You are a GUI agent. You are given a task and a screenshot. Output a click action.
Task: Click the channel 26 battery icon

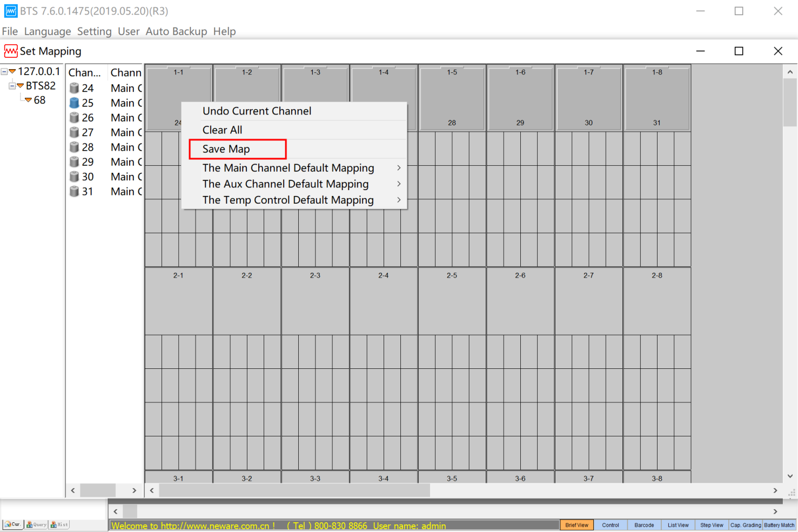pos(75,118)
